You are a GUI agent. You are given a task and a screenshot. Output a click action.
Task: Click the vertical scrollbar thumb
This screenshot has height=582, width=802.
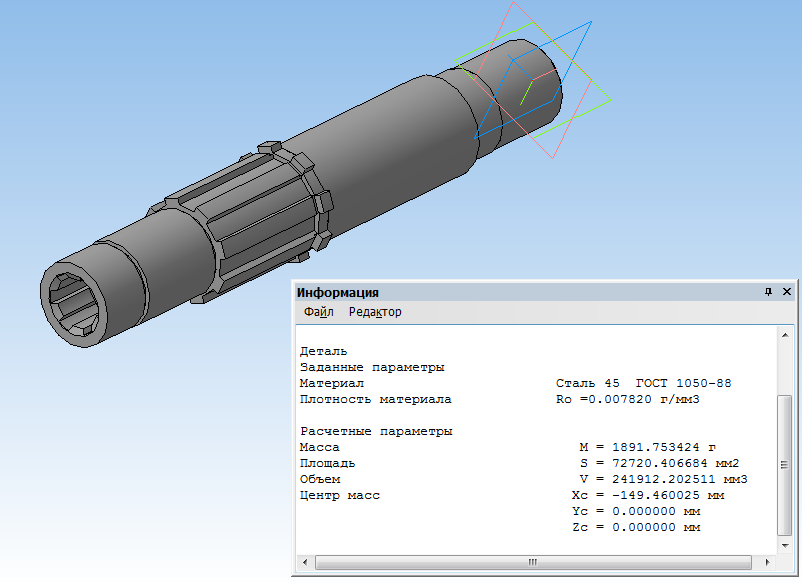[785, 465]
